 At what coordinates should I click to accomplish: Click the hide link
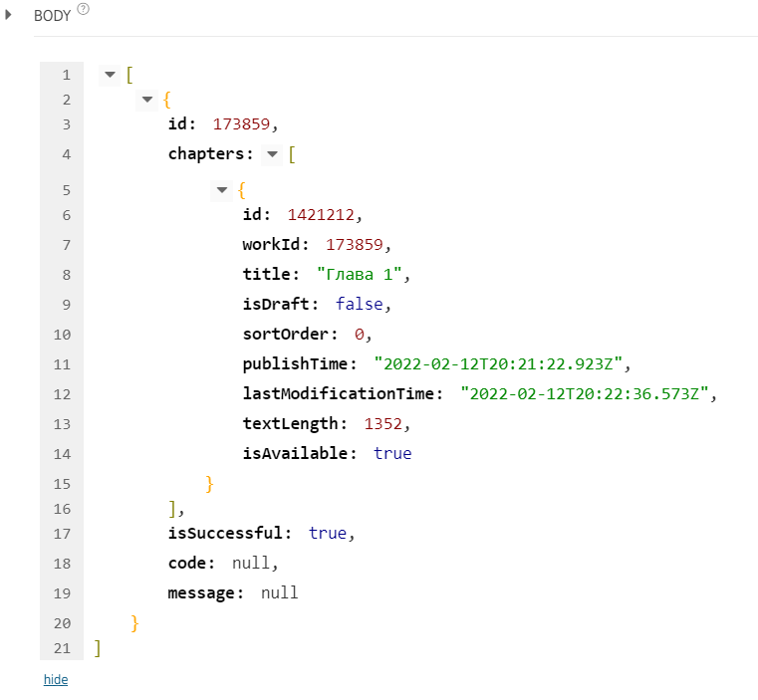pyautogui.click(x=55, y=679)
